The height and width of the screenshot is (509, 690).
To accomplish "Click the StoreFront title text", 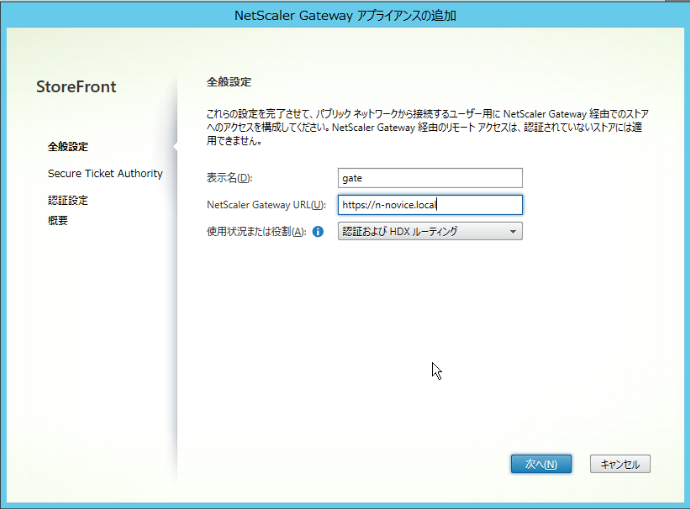I will click(76, 87).
